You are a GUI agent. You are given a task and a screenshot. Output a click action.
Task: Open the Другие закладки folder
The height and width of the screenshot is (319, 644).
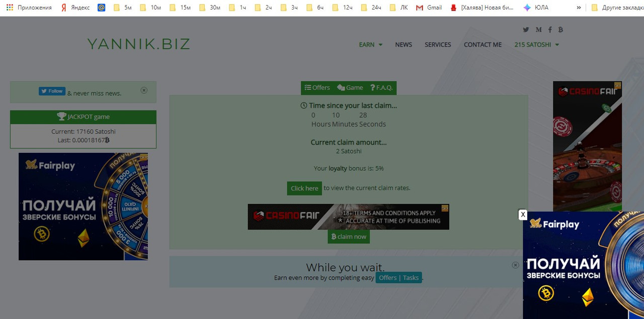617,8
